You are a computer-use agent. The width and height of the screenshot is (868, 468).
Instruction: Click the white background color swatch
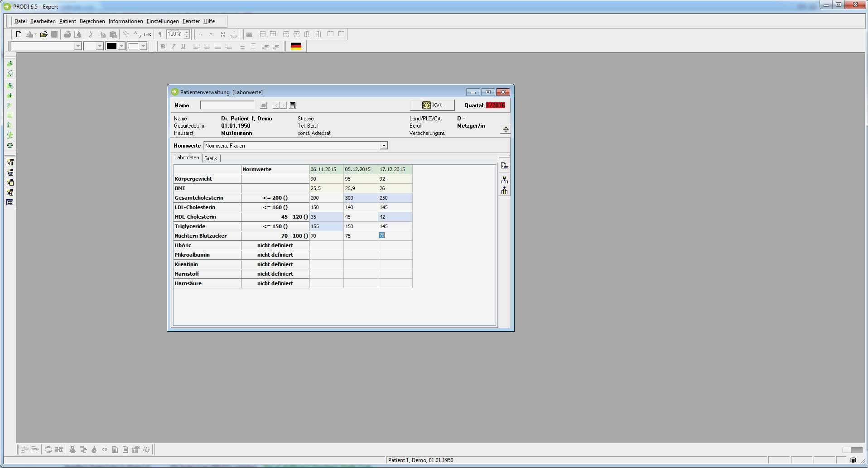click(x=133, y=46)
